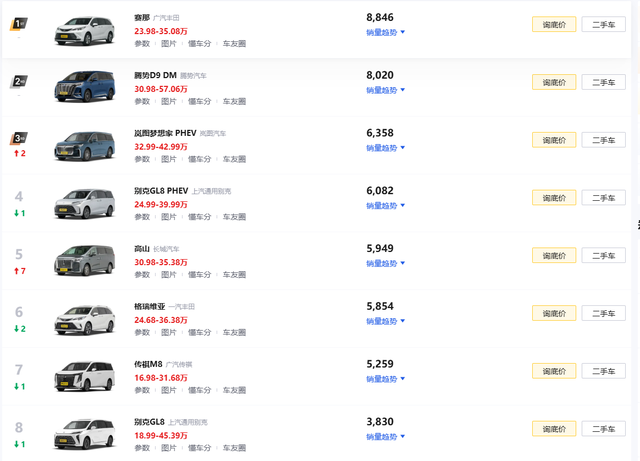Image resolution: width=640 pixels, height=461 pixels.
Task: Click the rank 1 gold badge icon
Action: click(x=19, y=24)
